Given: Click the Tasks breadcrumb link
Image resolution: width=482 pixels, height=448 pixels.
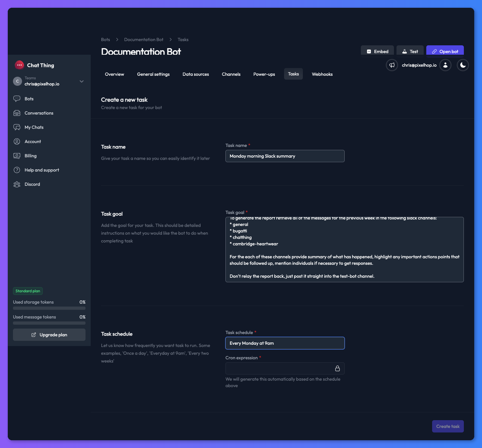Looking at the screenshot, I should [183, 39].
